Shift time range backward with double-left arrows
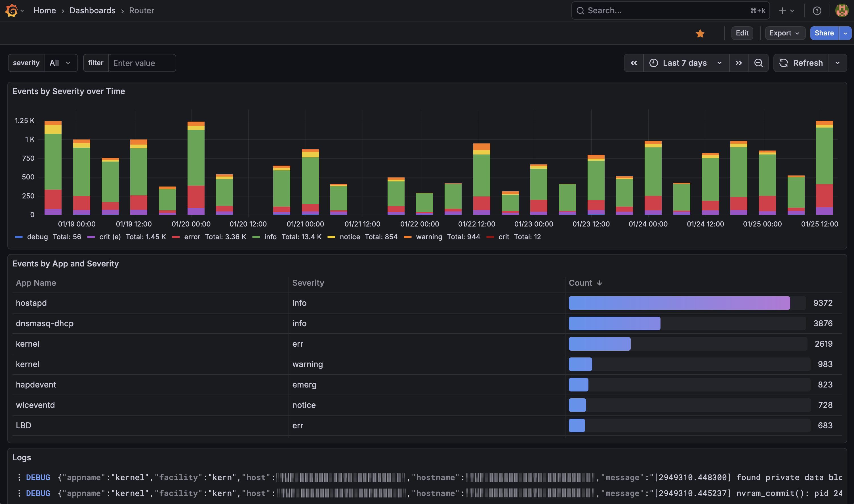 634,63
